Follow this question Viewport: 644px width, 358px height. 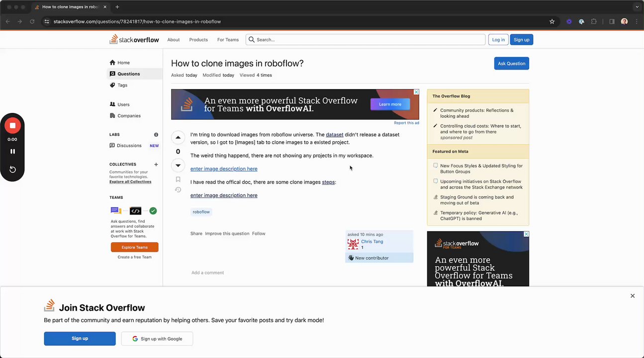pos(259,234)
